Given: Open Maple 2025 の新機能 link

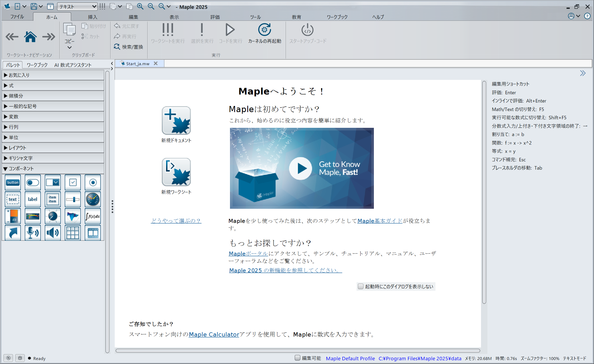Looking at the screenshot, I should 285,270.
